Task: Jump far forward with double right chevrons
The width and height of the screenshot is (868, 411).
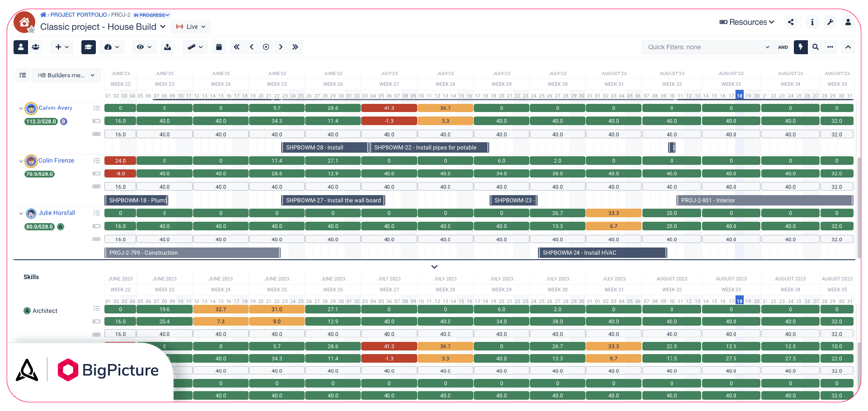Action: [295, 47]
